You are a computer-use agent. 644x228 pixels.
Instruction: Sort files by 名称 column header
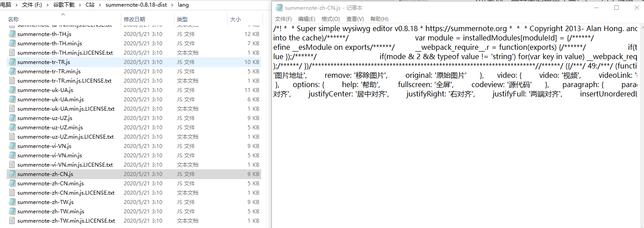[x=13, y=20]
